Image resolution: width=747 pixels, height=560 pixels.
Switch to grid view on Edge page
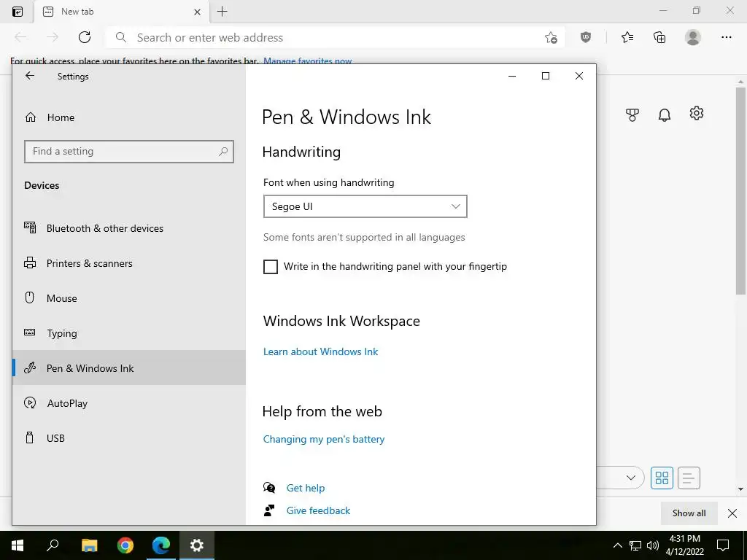[x=662, y=478]
